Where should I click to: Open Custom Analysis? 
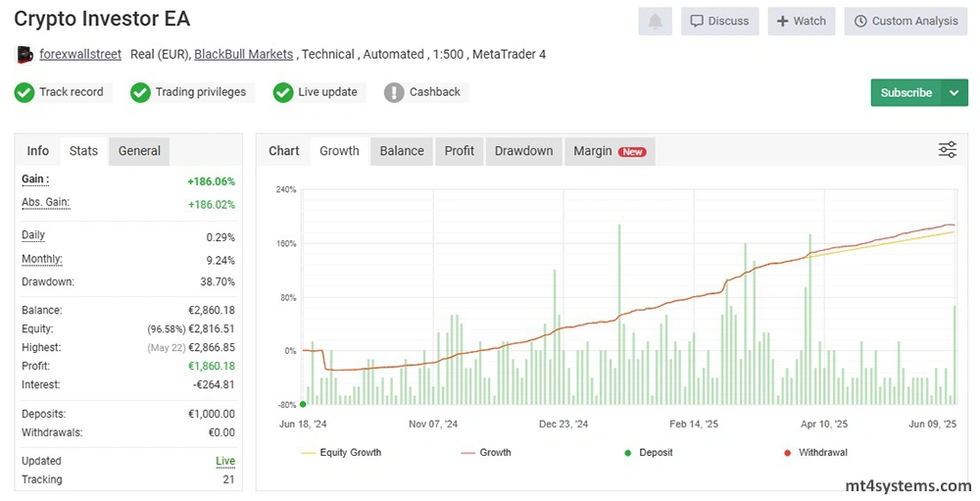[x=906, y=22]
